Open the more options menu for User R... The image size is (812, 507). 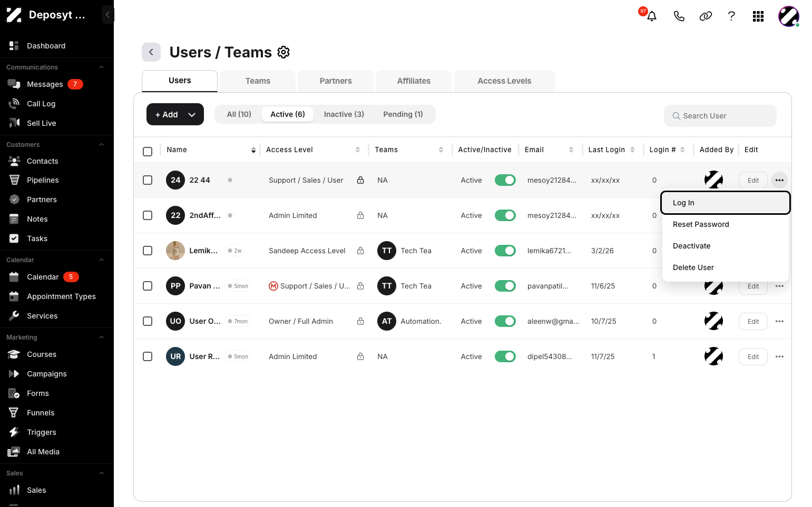pos(779,357)
